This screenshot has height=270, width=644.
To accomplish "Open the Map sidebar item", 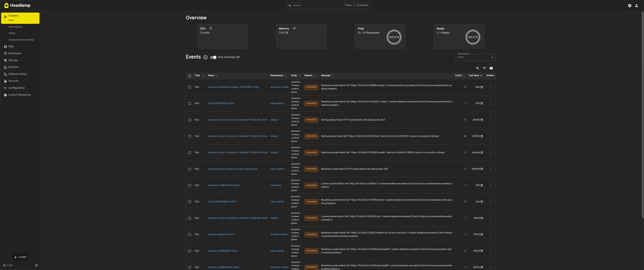I will coord(20,46).
